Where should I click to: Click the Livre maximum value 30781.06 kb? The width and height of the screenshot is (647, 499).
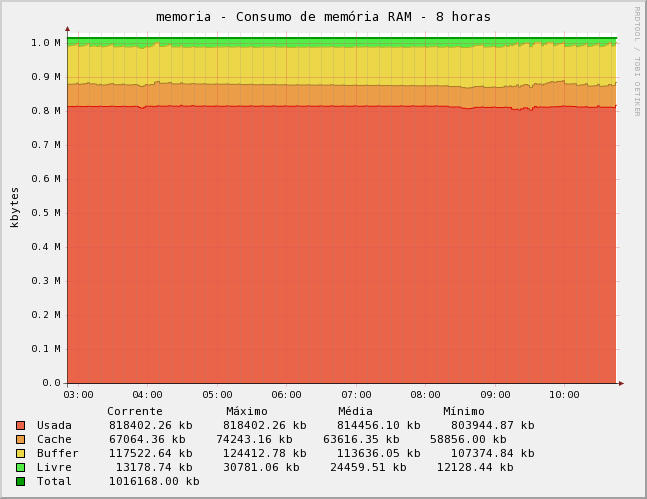(261, 468)
